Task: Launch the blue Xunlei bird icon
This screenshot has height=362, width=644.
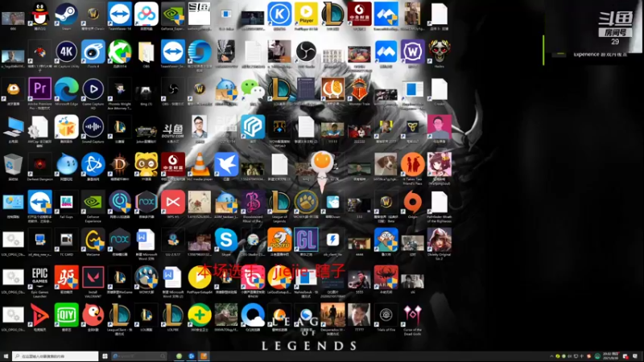Action: tap(226, 165)
